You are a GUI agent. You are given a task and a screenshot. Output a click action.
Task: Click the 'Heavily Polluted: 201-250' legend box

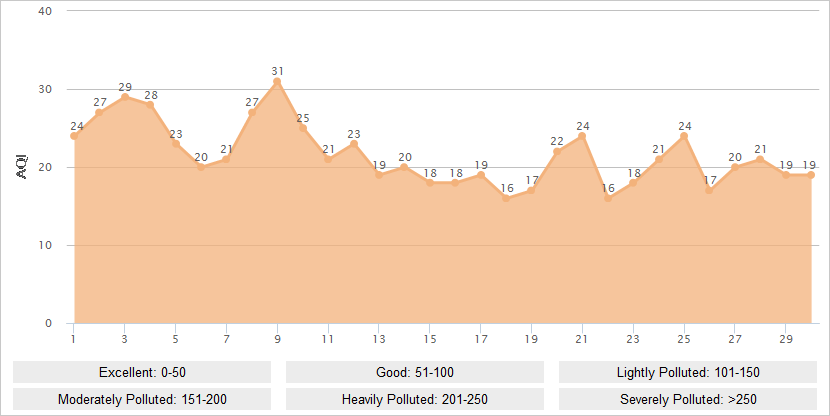click(x=415, y=399)
